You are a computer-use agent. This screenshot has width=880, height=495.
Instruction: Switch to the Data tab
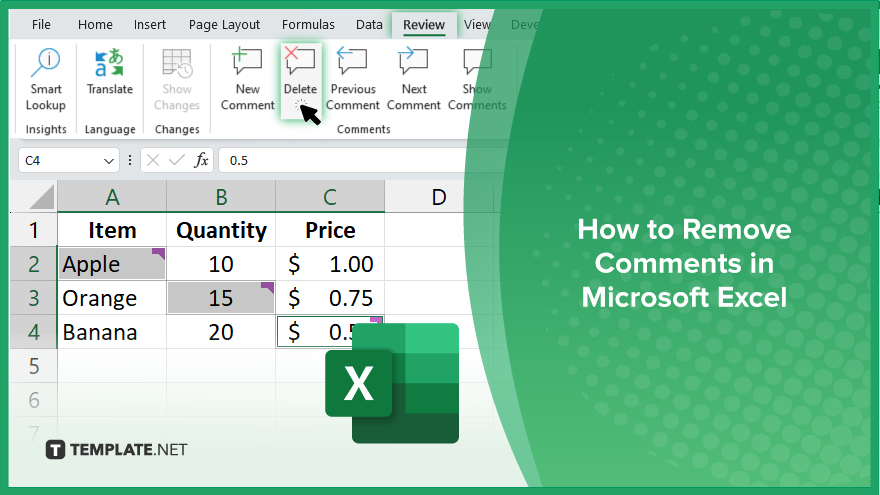(369, 25)
